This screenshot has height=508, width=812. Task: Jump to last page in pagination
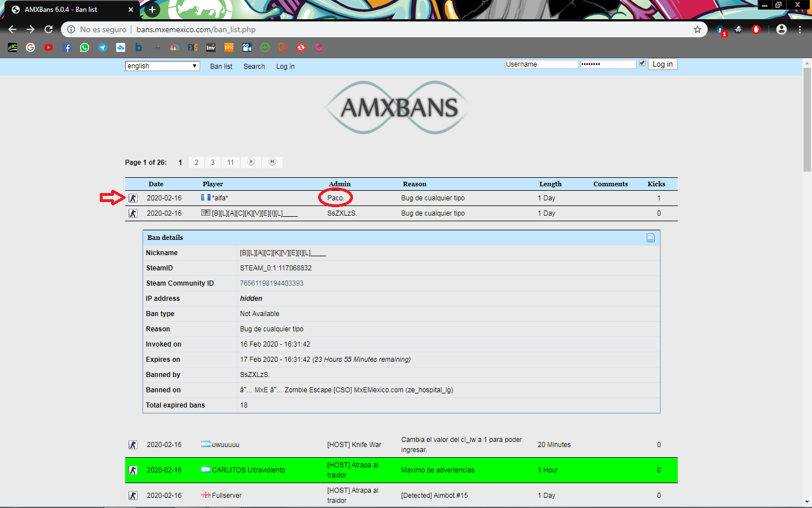click(272, 162)
